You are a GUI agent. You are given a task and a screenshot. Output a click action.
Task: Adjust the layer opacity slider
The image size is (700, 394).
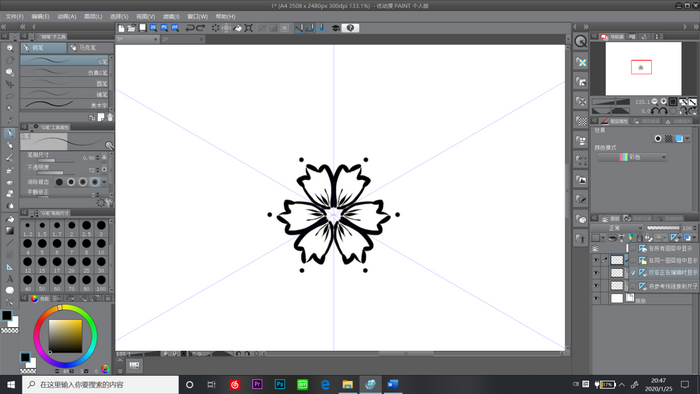click(x=662, y=228)
